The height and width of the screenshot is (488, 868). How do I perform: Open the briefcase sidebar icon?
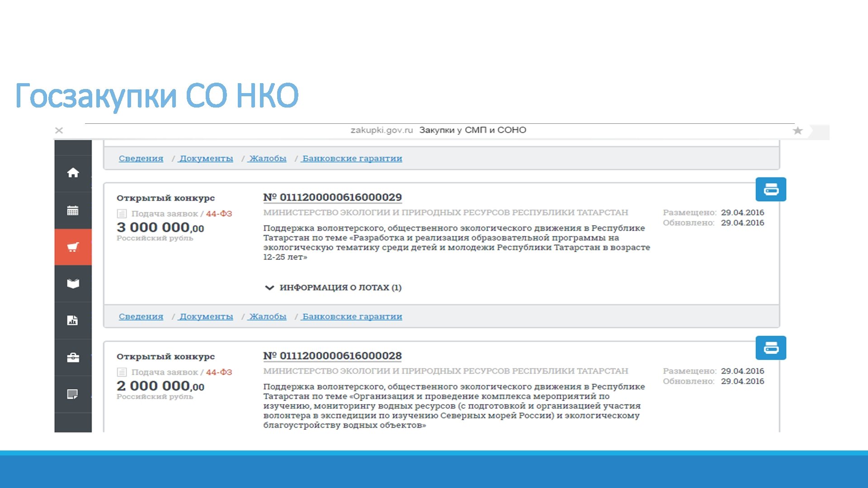pyautogui.click(x=73, y=358)
